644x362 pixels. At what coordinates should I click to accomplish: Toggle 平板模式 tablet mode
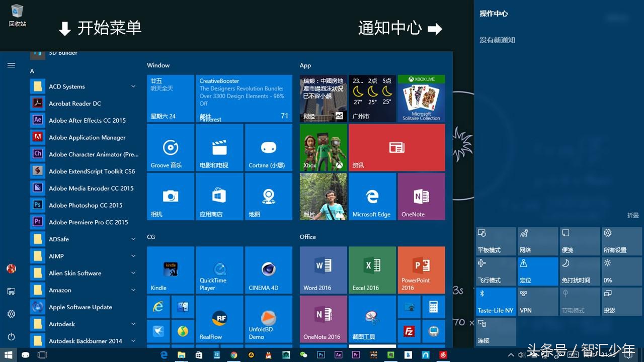pyautogui.click(x=496, y=241)
